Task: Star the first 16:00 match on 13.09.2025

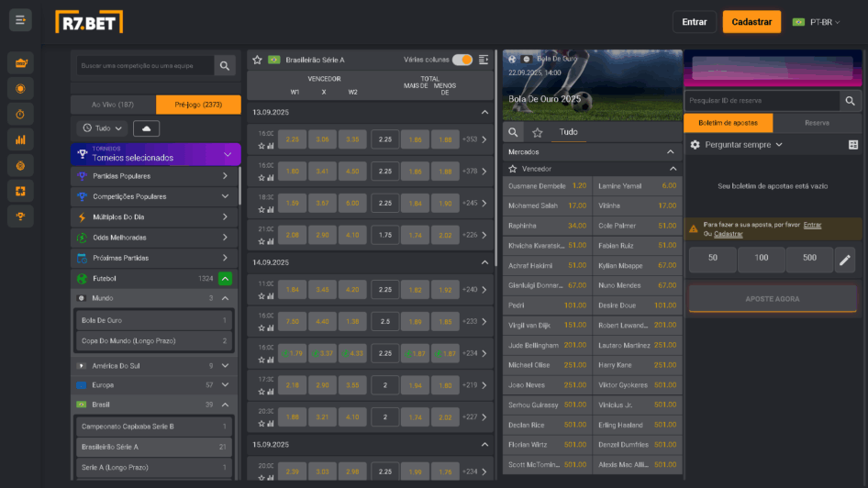Action: [x=262, y=146]
